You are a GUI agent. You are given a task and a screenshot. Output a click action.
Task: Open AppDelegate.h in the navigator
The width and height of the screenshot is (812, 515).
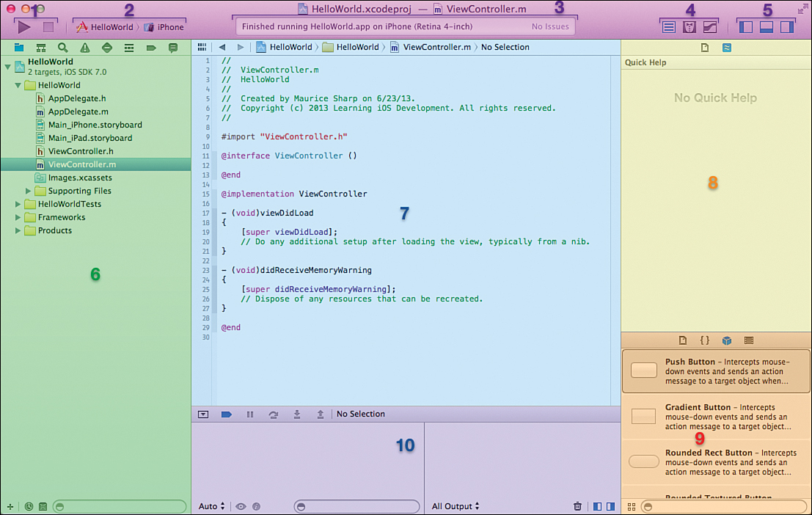coord(76,98)
